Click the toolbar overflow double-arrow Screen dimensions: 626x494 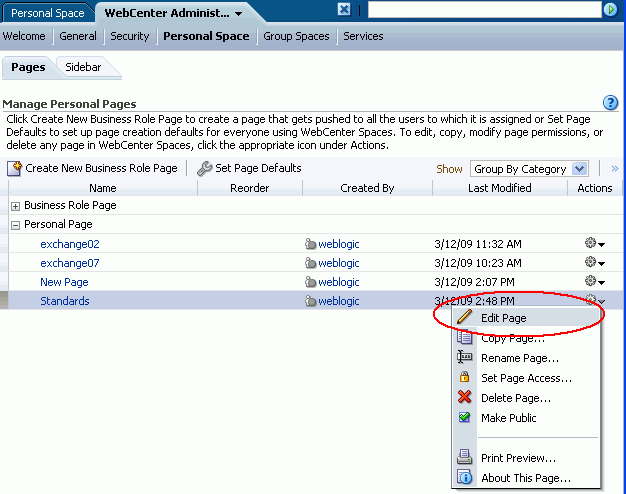(x=615, y=169)
